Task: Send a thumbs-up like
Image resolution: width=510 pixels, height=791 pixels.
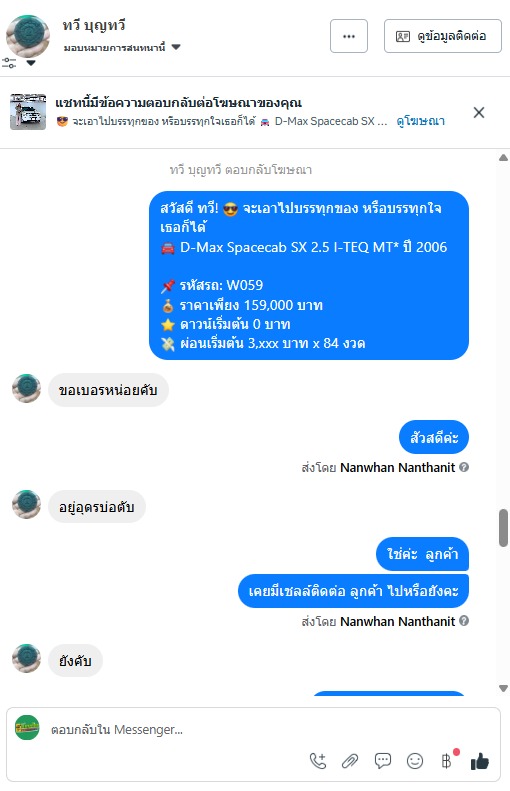Action: (x=480, y=761)
